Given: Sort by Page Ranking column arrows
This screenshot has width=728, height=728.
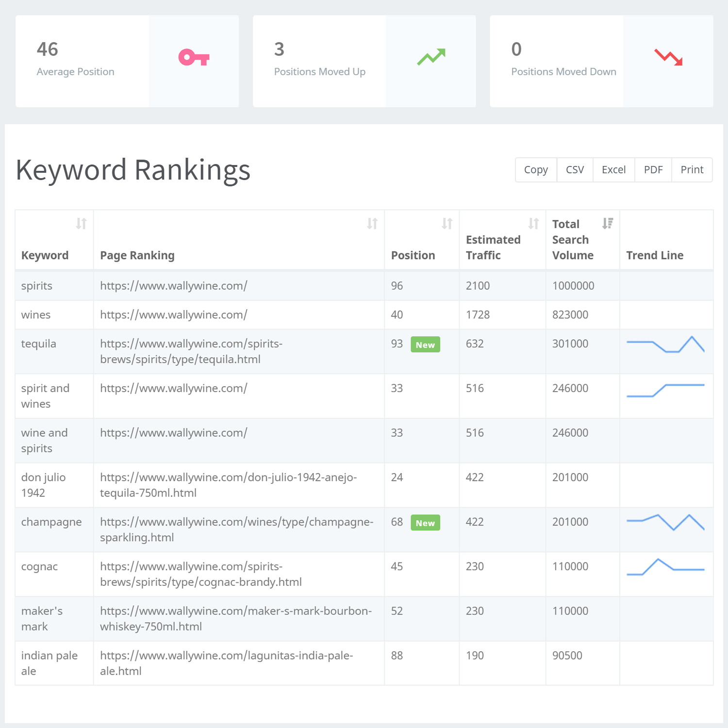Looking at the screenshot, I should (x=372, y=224).
